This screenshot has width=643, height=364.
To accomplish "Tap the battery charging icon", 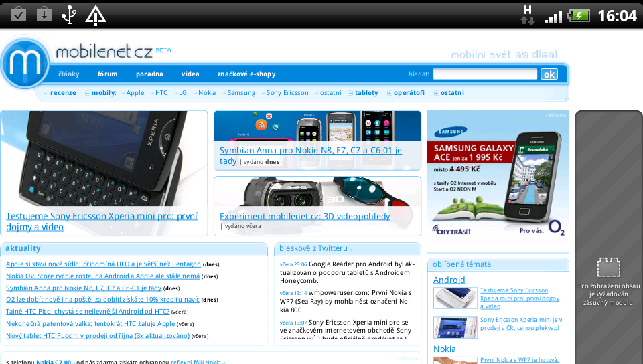I will click(x=579, y=15).
